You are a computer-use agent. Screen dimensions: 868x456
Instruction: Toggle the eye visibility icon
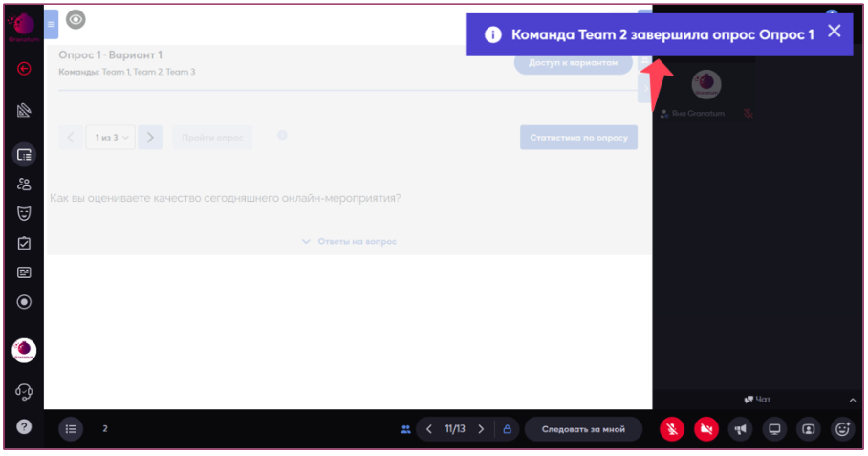coord(76,20)
